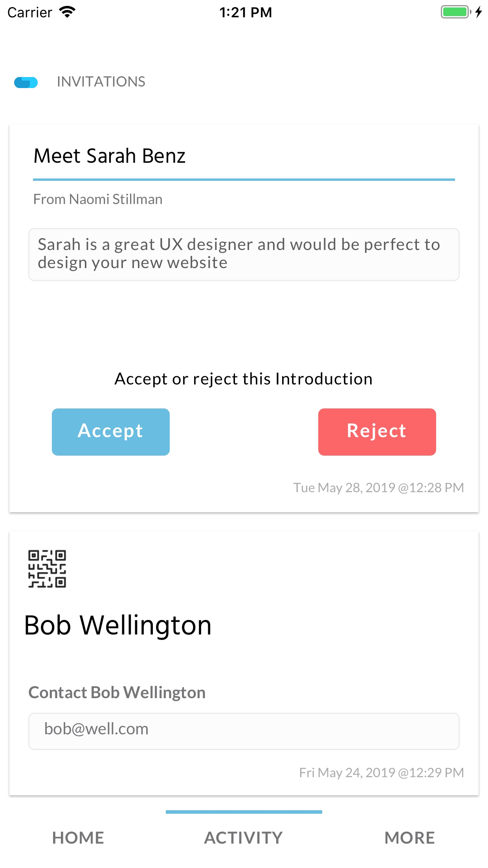
Task: Switch to the HOME tab
Action: (78, 838)
